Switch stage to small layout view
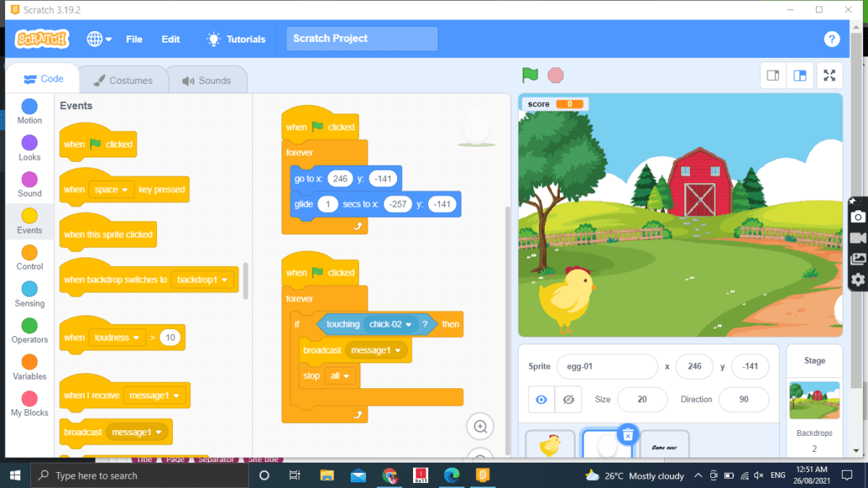 coord(772,75)
